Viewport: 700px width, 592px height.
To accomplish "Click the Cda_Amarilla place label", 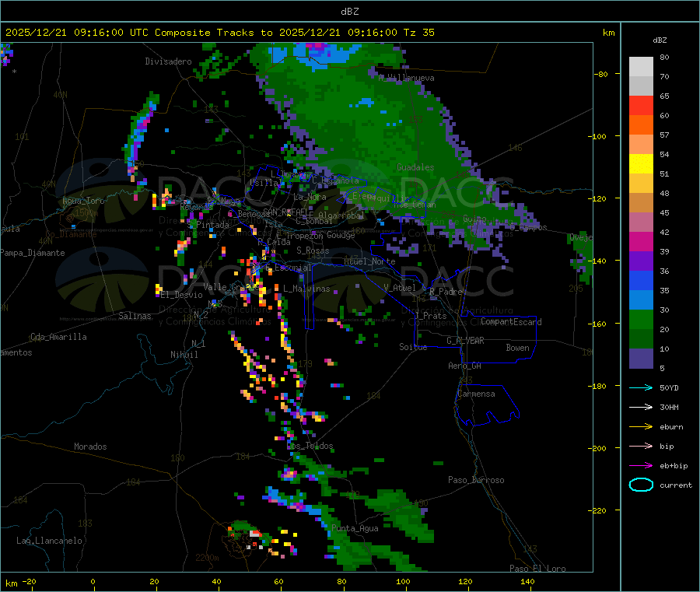I will (x=58, y=337).
